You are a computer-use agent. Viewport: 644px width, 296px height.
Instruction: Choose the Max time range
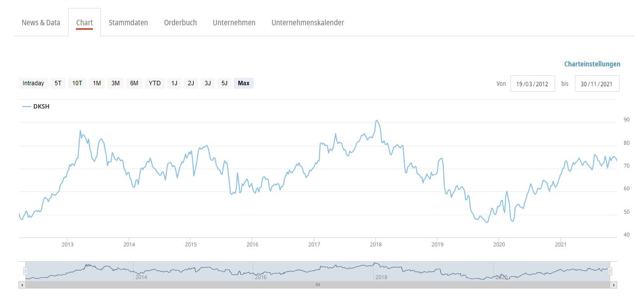click(x=244, y=83)
